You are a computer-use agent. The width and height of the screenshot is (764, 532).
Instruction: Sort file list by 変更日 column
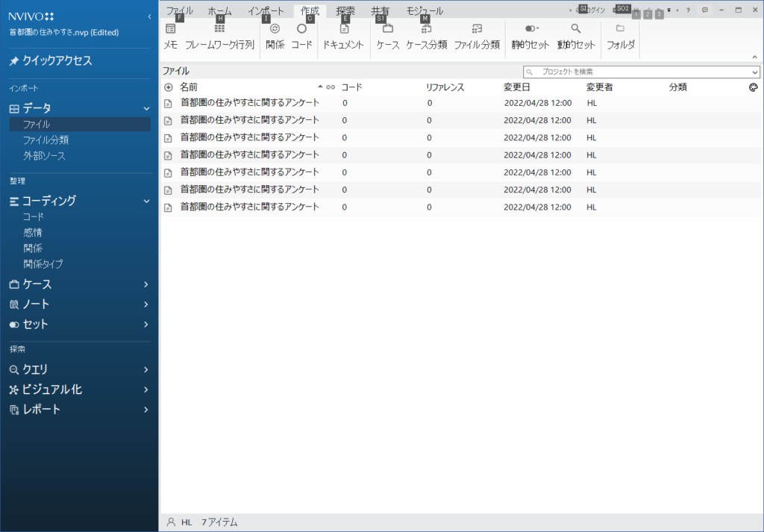[x=517, y=87]
